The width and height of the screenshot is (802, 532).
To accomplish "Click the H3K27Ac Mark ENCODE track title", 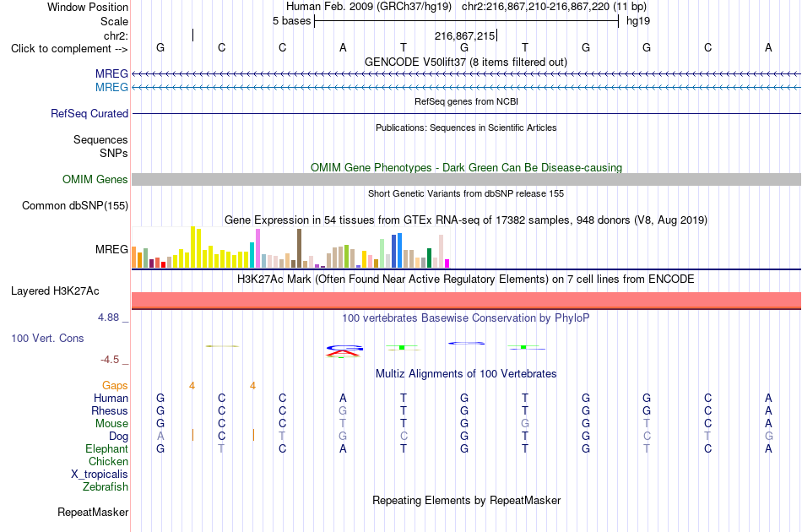I will point(466,280).
